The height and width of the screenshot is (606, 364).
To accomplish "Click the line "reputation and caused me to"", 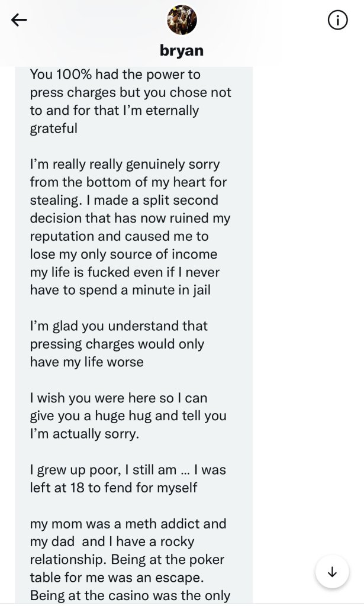I will pyautogui.click(x=119, y=236).
